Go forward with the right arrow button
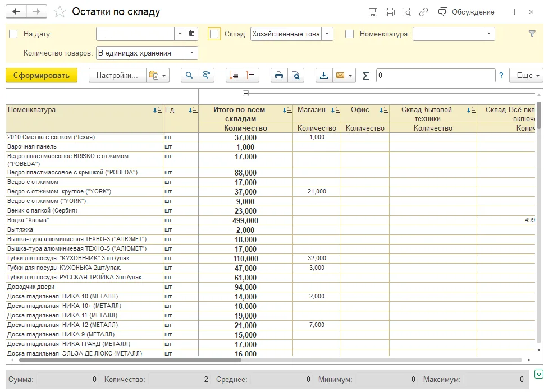The width and height of the screenshot is (544, 392). pyautogui.click(x=36, y=12)
